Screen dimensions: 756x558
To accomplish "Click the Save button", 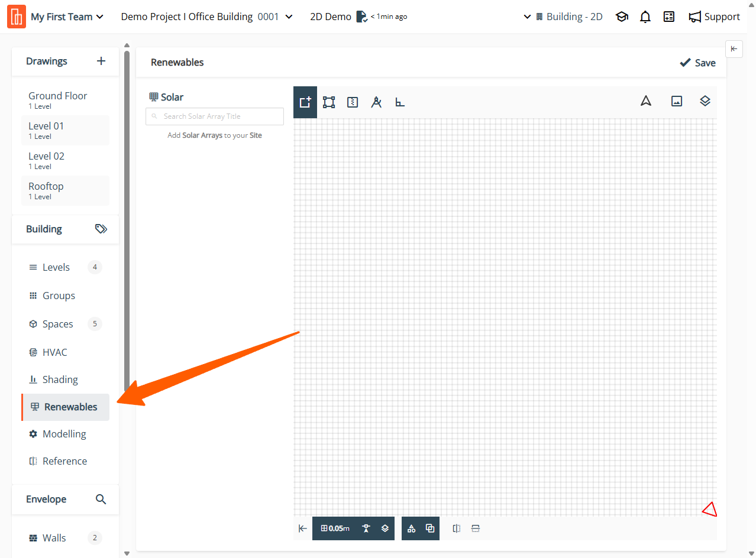I will pyautogui.click(x=698, y=63).
